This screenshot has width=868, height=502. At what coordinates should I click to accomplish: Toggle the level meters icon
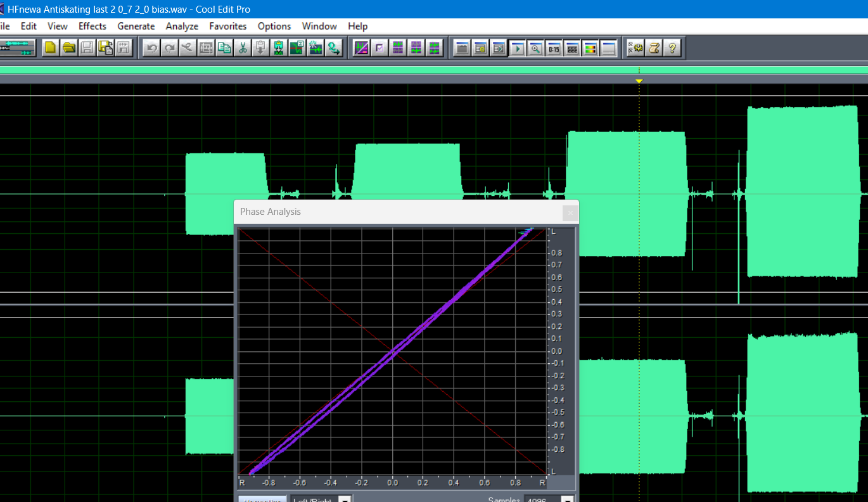[x=591, y=48]
